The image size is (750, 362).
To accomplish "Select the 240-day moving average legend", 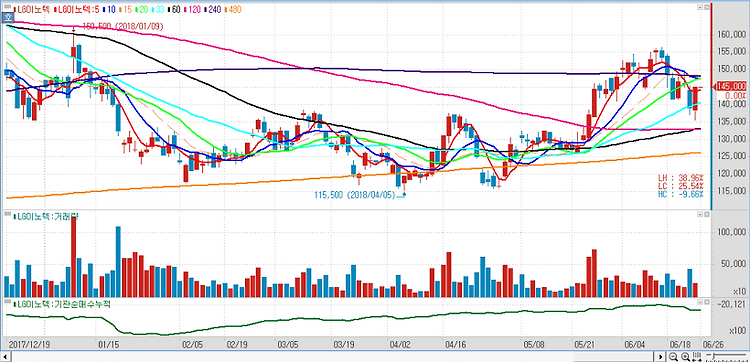I will (x=212, y=10).
